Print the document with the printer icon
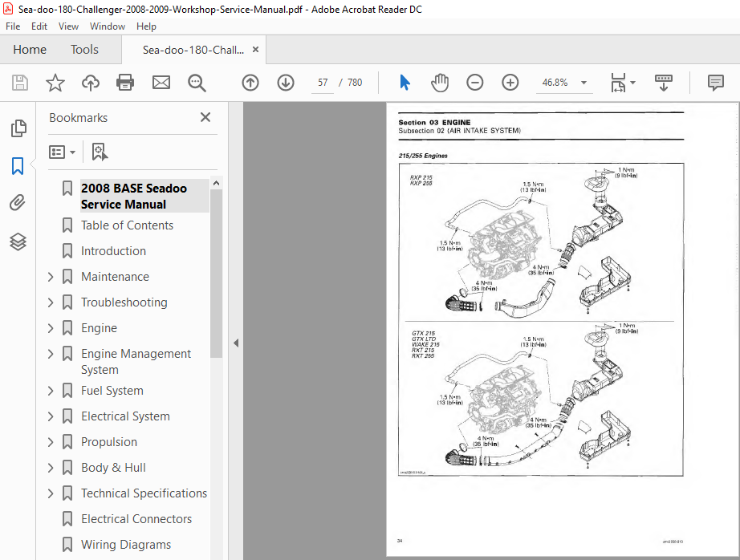The height and width of the screenshot is (560, 740). pos(125,83)
